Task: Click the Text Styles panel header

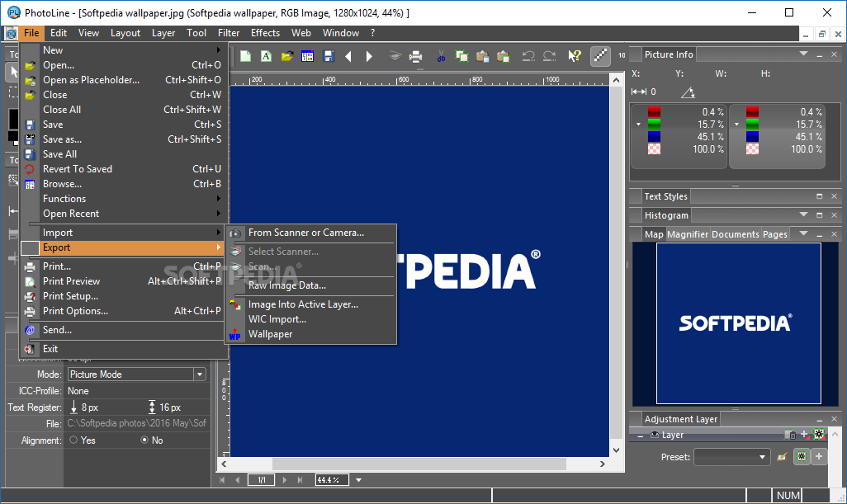Action: tap(665, 196)
